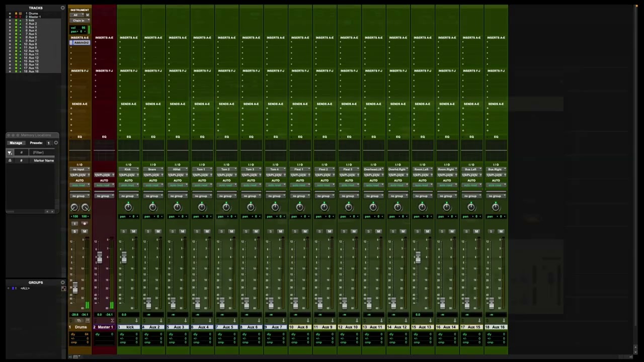Open the HiHat input selector on Aux 3
This screenshot has height=362, width=644.
(178, 170)
